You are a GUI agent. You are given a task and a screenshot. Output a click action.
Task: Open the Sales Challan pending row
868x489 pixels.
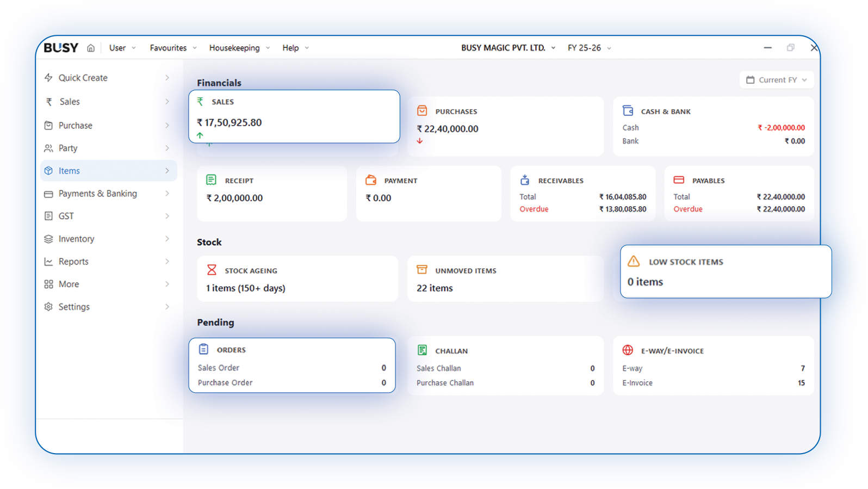pyautogui.click(x=506, y=368)
